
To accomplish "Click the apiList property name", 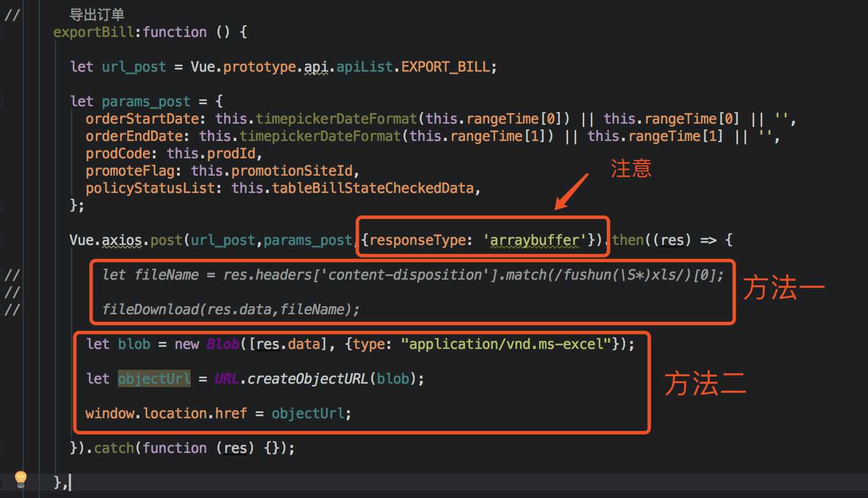I will pos(365,67).
